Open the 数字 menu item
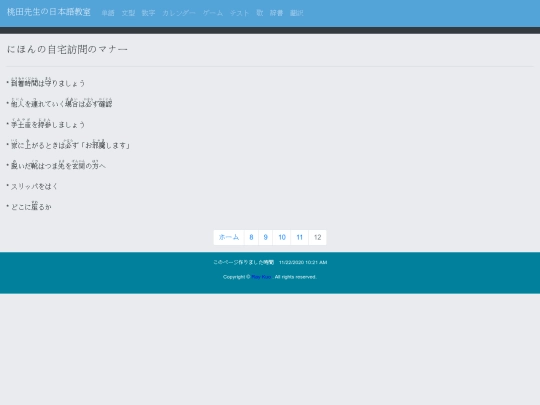Image resolution: width=540 pixels, height=405 pixels. [x=148, y=13]
